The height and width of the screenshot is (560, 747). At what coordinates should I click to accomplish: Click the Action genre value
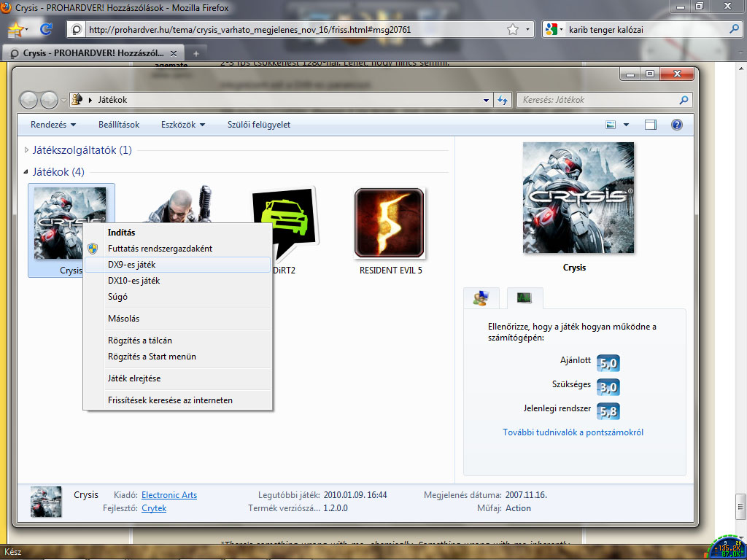519,508
